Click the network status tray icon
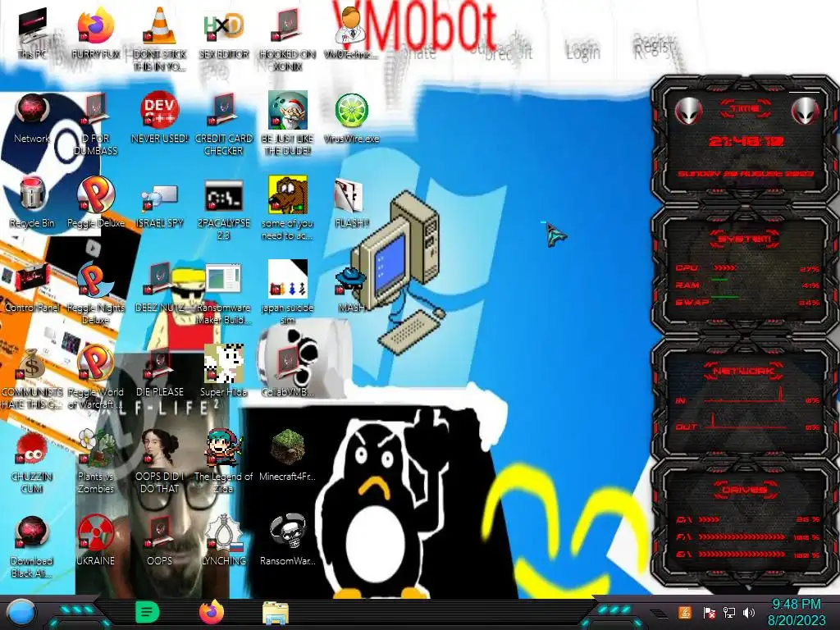The height and width of the screenshot is (630, 840). [728, 612]
